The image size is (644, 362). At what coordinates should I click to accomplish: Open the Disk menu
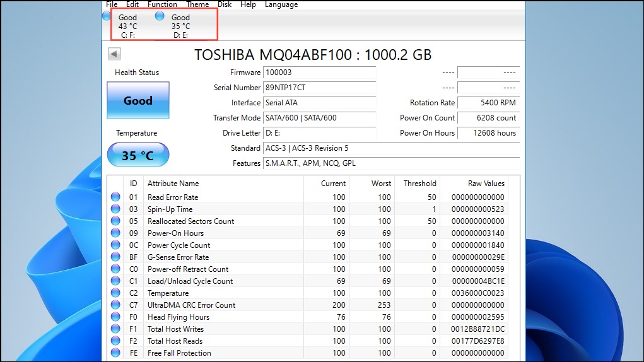click(225, 4)
